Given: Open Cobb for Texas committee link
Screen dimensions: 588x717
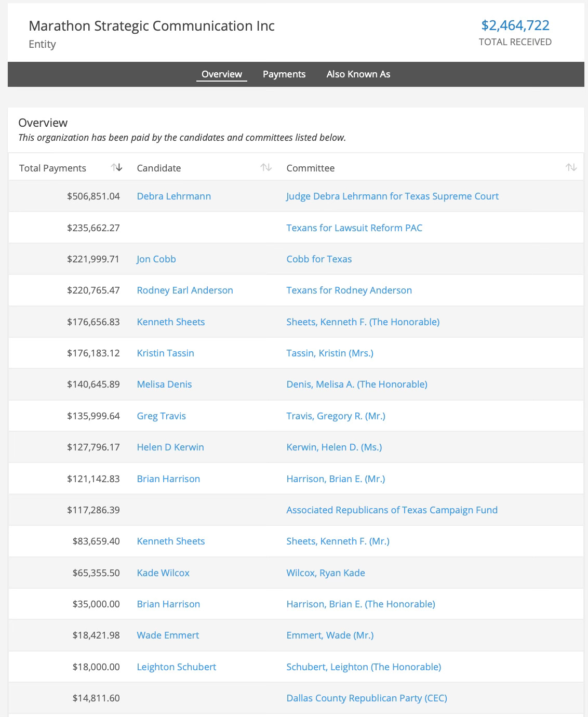Looking at the screenshot, I should click(x=319, y=259).
